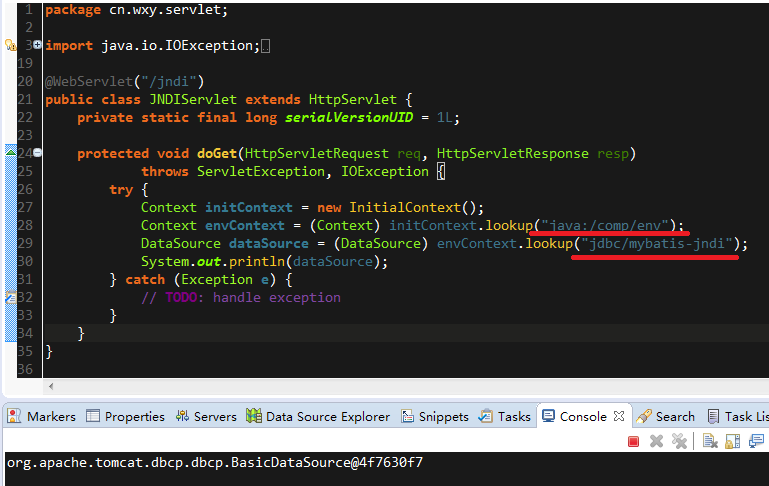Open the Properties tab
The image size is (769, 486).
point(125,416)
